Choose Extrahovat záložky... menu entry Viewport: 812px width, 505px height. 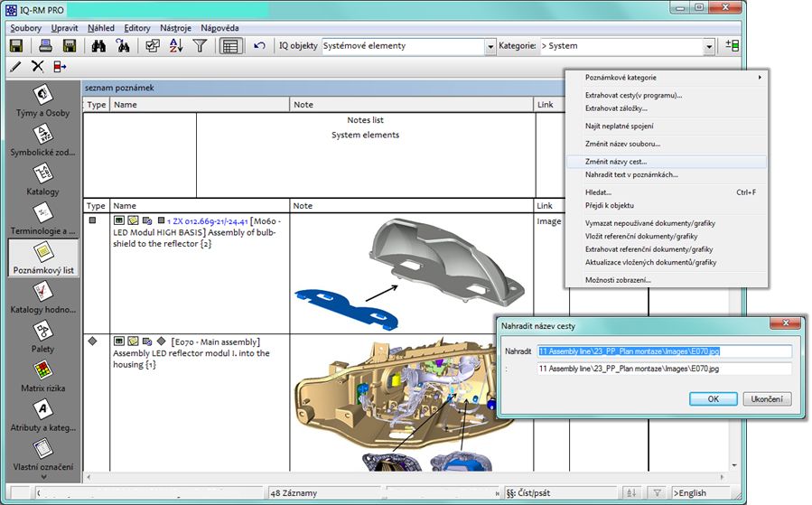[x=666, y=108]
